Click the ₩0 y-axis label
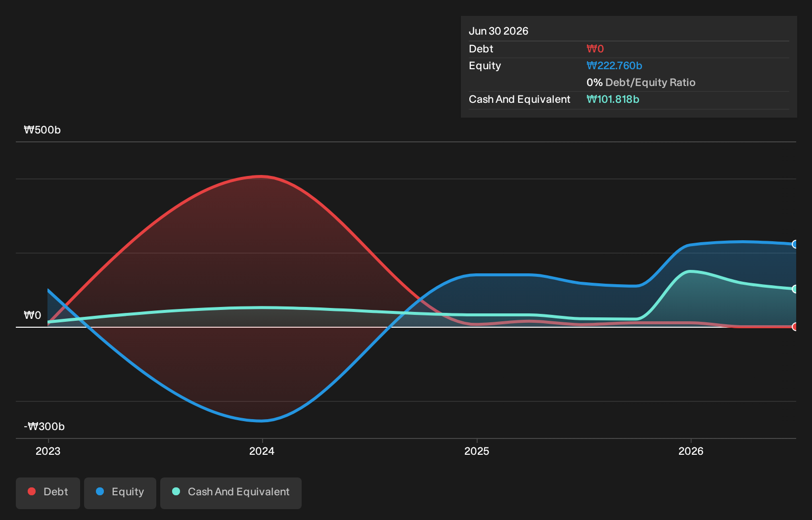The image size is (812, 520). [33, 315]
